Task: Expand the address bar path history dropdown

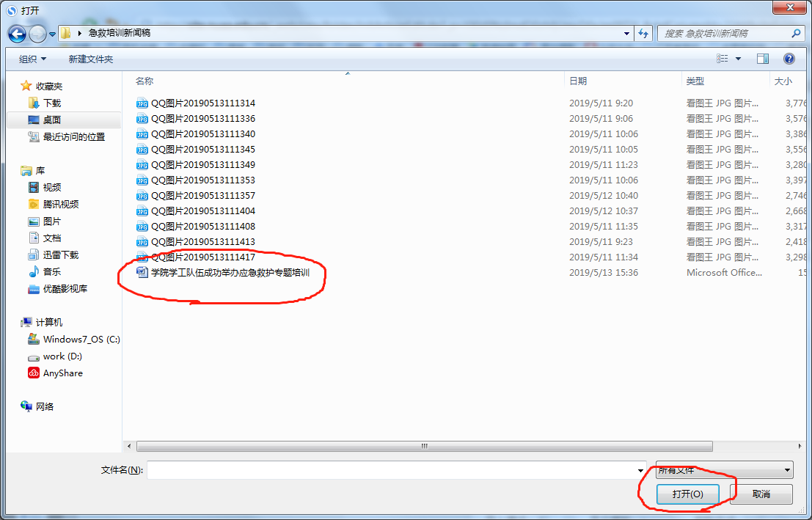Action: [626, 34]
